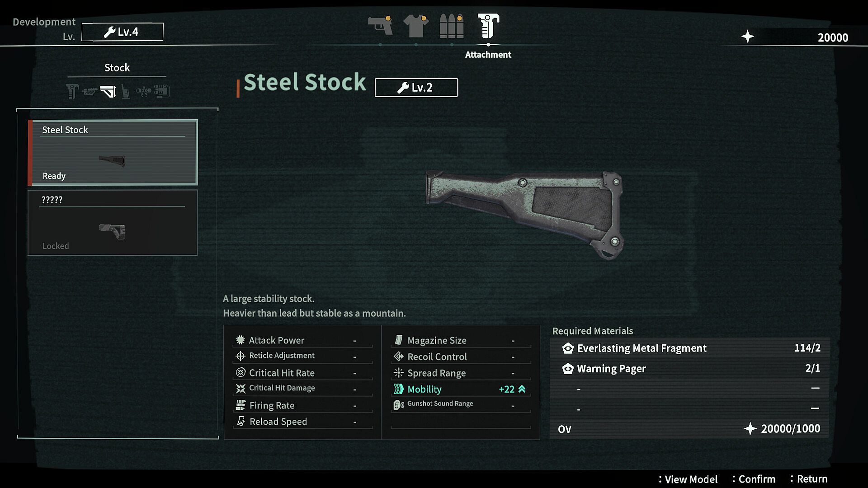The width and height of the screenshot is (868, 488).
Task: Select the Mobility +22 stat row
Action: [461, 389]
